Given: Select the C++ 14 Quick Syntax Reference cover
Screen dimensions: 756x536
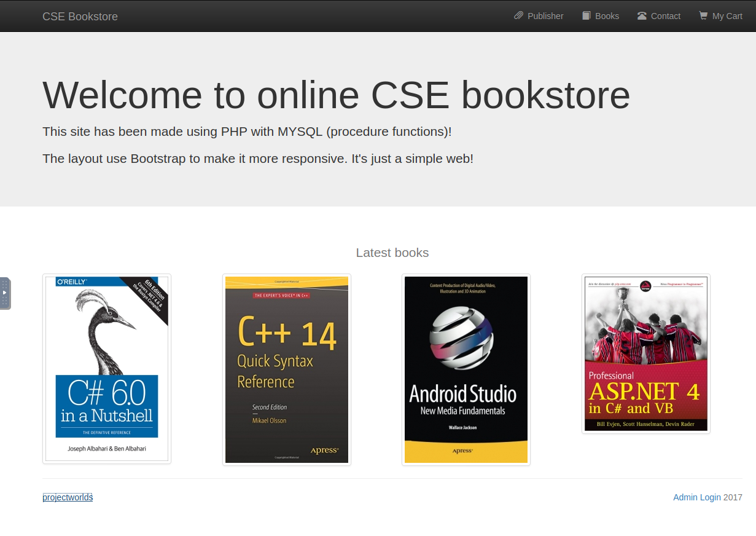Looking at the screenshot, I should (286, 369).
